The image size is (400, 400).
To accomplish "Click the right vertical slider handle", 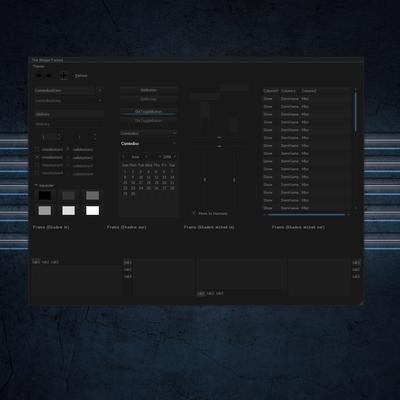I will (234, 180).
